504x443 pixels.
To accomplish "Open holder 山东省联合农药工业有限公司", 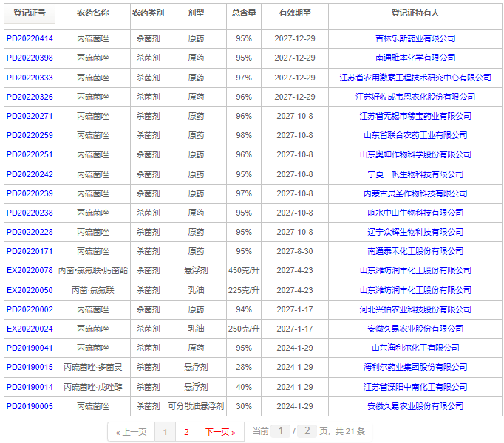I will point(415,135).
